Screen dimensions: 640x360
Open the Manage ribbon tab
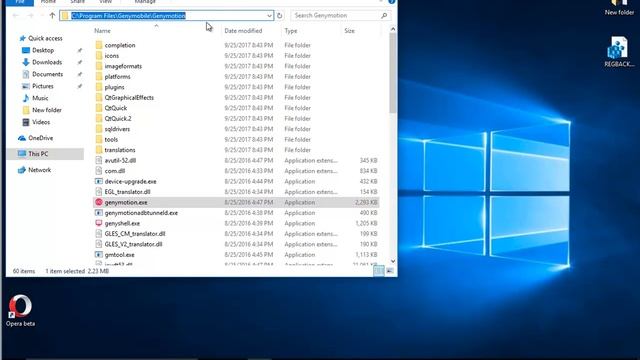(145, 2)
